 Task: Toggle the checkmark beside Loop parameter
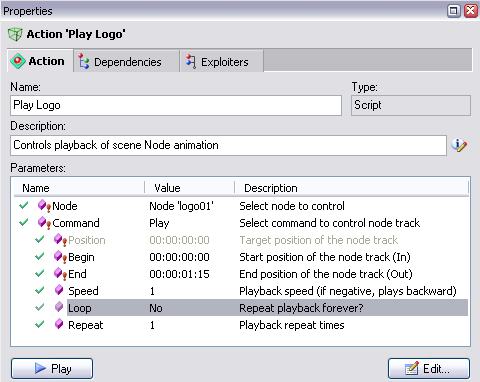[40, 307]
